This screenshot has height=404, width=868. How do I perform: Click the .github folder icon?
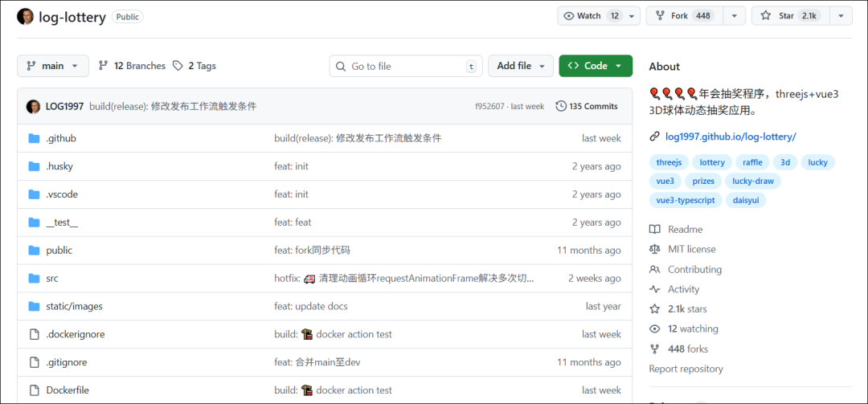[x=34, y=138]
